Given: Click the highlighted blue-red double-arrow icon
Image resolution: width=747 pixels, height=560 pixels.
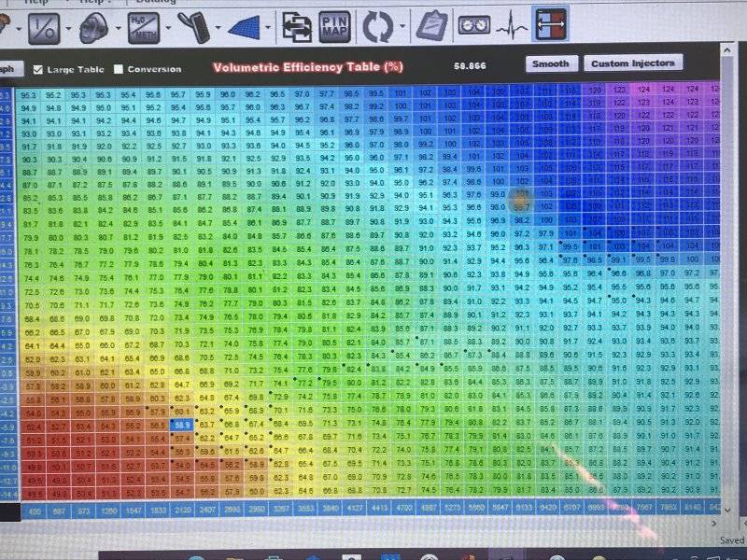Looking at the screenshot, I should click(551, 23).
